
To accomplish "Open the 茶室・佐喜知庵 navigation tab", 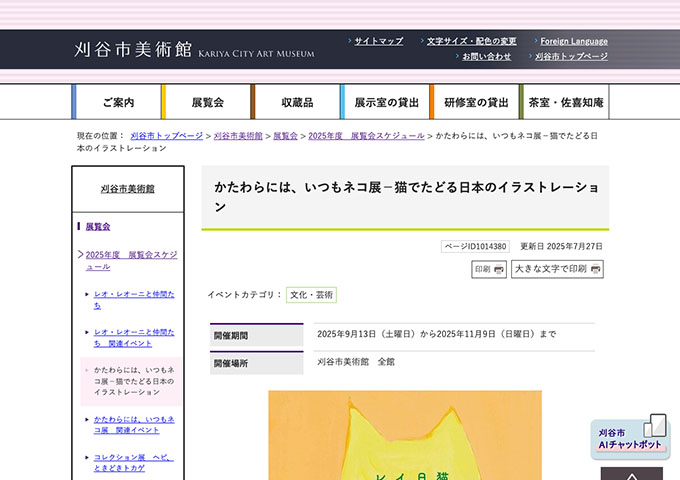I will [566, 102].
